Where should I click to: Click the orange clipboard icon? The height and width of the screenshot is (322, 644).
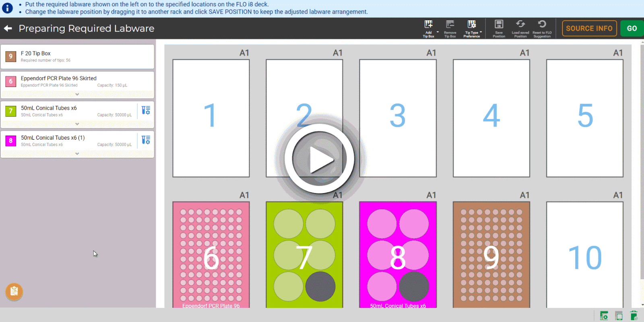(x=14, y=291)
